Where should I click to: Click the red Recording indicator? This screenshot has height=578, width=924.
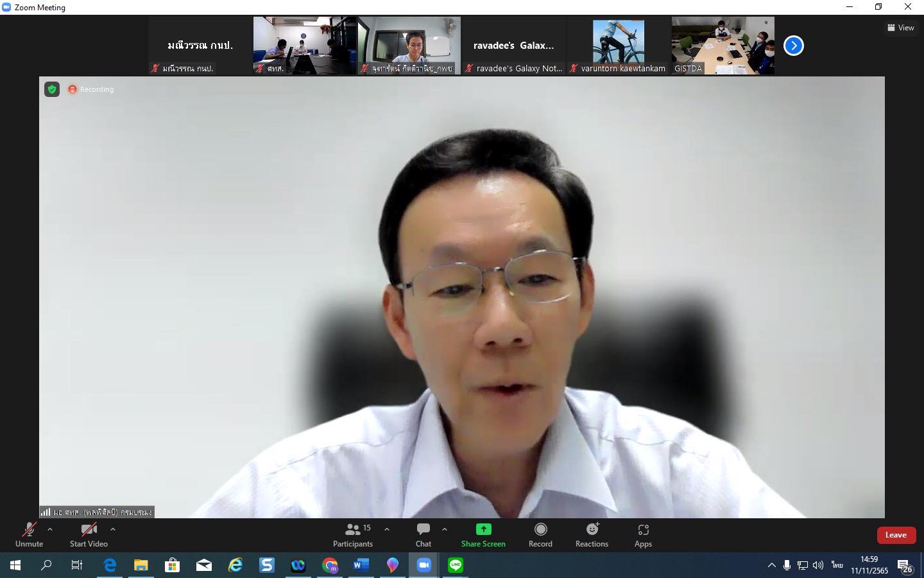click(x=91, y=89)
